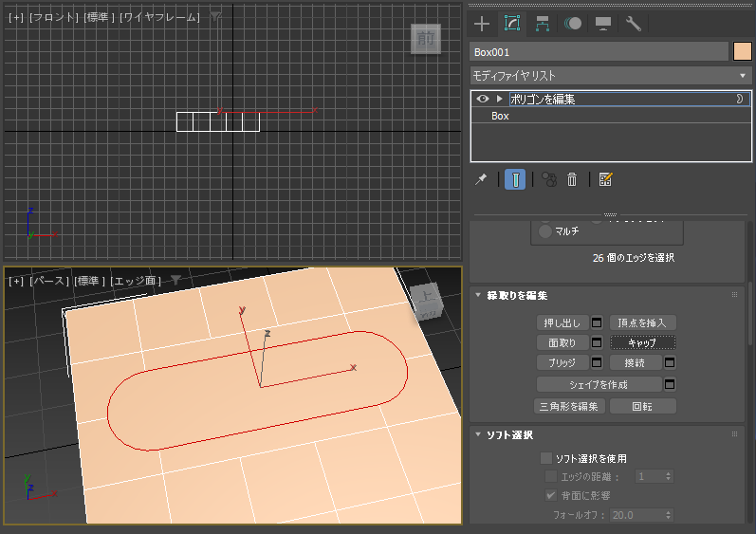Image resolution: width=756 pixels, height=534 pixels.
Task: Open the [フロント] viewport view menu
Action: point(54,17)
